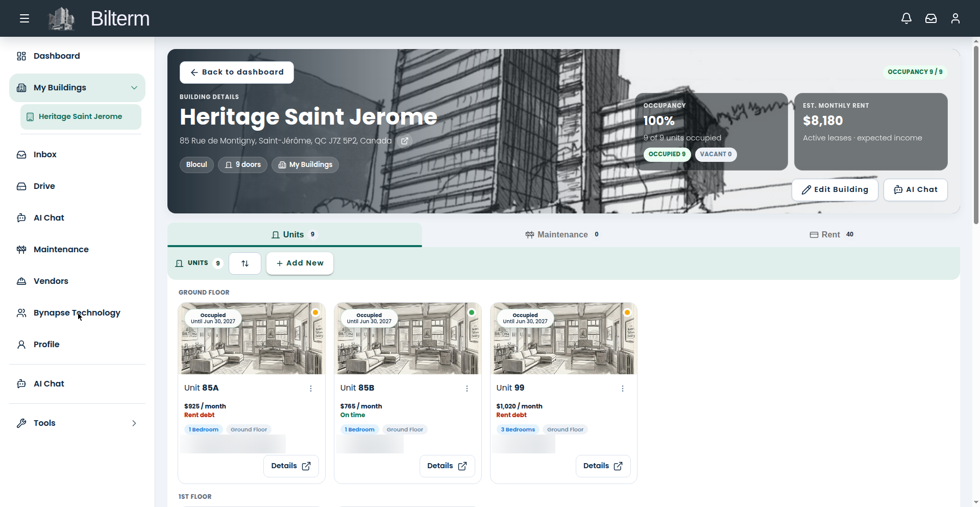Open Unit 85B options kebab menu
The image size is (980, 507).
click(467, 389)
